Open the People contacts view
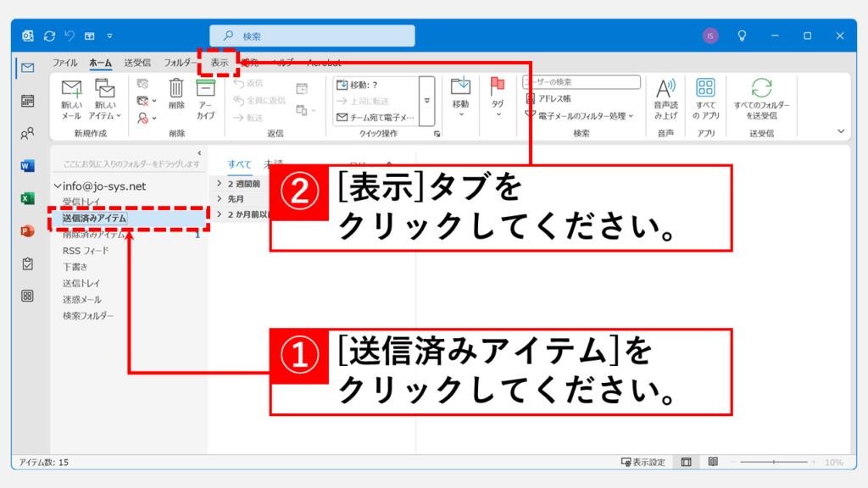The width and height of the screenshot is (868, 488). 28,133
